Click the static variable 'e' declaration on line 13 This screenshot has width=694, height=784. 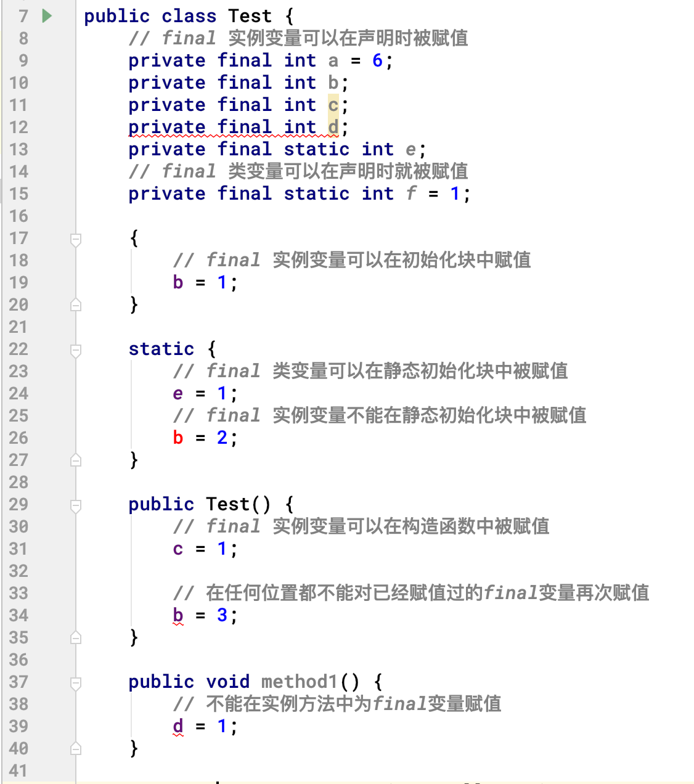click(411, 149)
